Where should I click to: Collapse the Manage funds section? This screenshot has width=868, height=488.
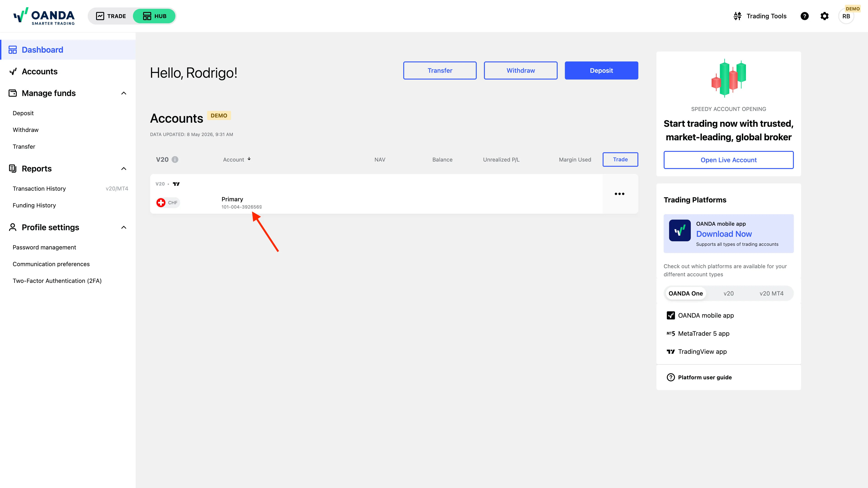point(124,93)
